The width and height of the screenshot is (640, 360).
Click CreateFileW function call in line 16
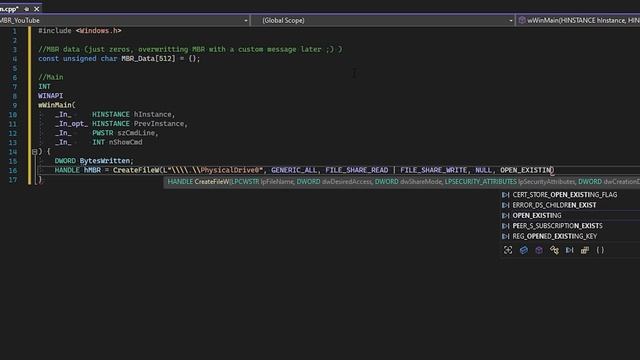click(x=136, y=170)
